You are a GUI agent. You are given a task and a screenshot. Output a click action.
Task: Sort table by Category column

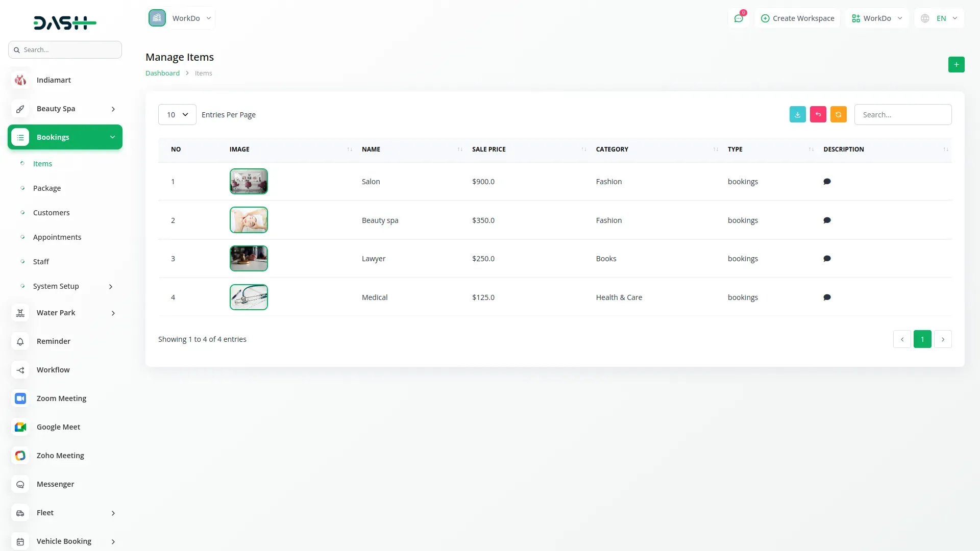coord(612,149)
